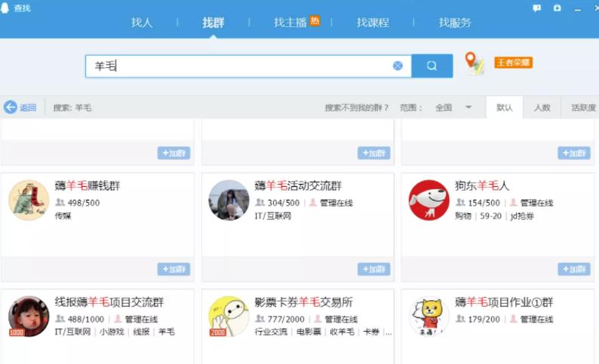This screenshot has height=364, width=599.
Task: Open 薅羊毛赚钱群 group avatar
Action: point(29,200)
